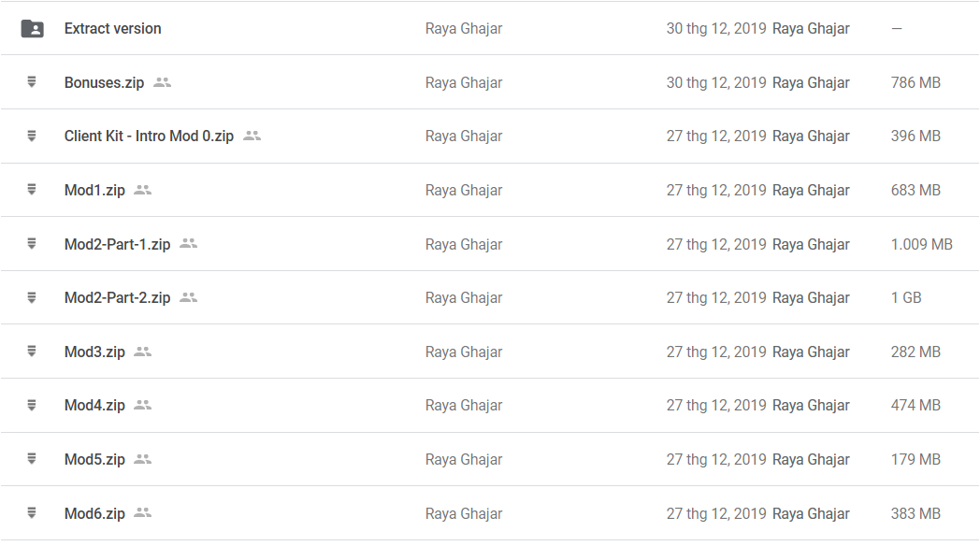Open the Extract version folder
This screenshot has height=546, width=980.
(112, 29)
